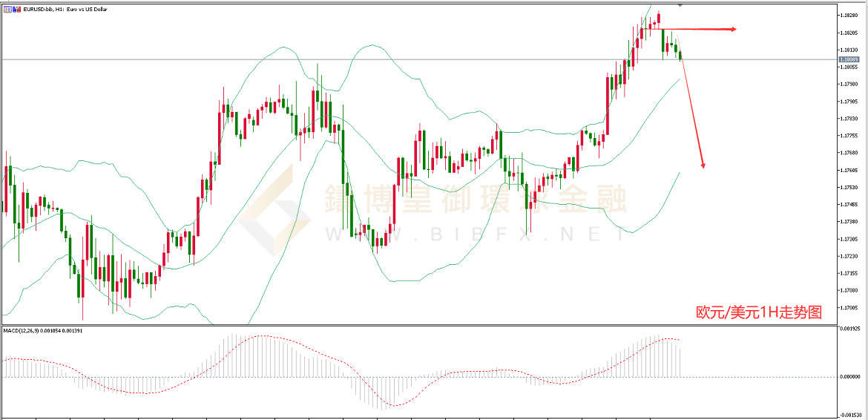Select the downward-pointing red arrow's arrowhead
This screenshot has height=420, width=868.
(702, 165)
